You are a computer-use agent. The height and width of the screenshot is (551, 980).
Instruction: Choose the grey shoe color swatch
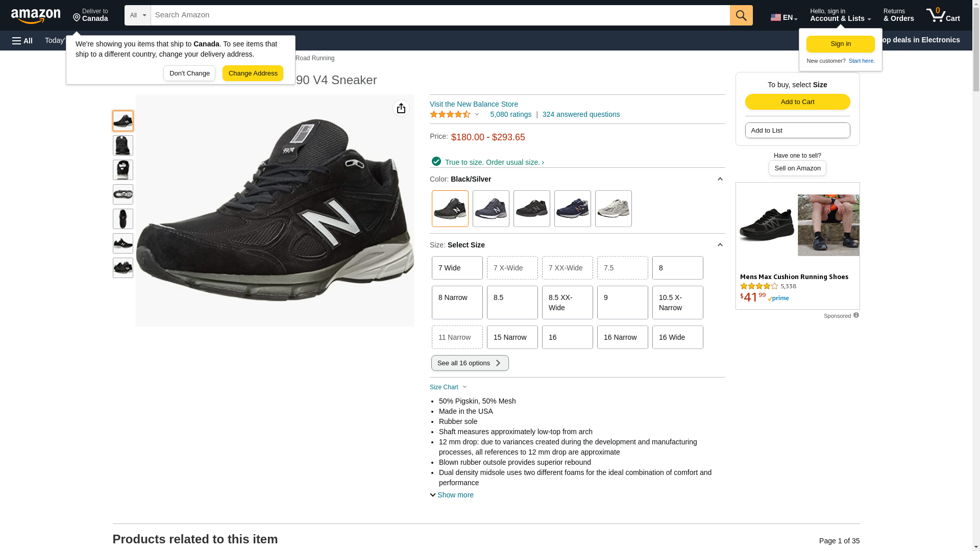(613, 209)
